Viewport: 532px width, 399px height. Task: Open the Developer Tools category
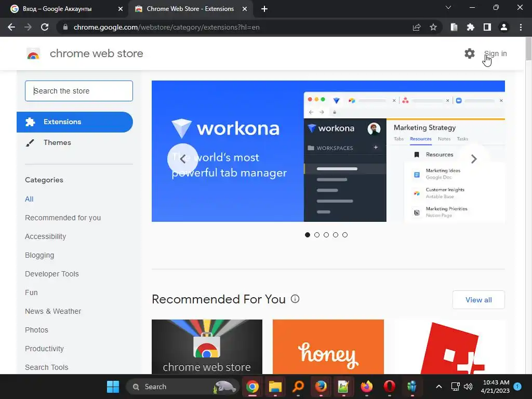52,274
